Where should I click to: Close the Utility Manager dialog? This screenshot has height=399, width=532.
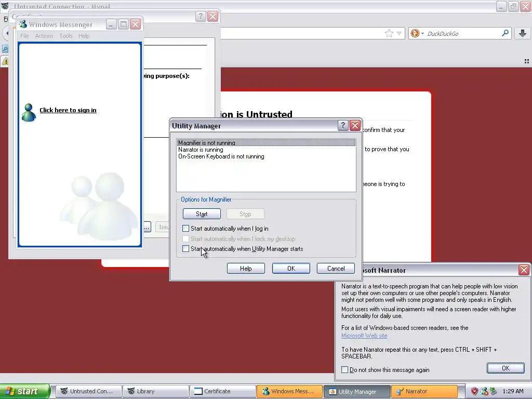[x=355, y=126]
